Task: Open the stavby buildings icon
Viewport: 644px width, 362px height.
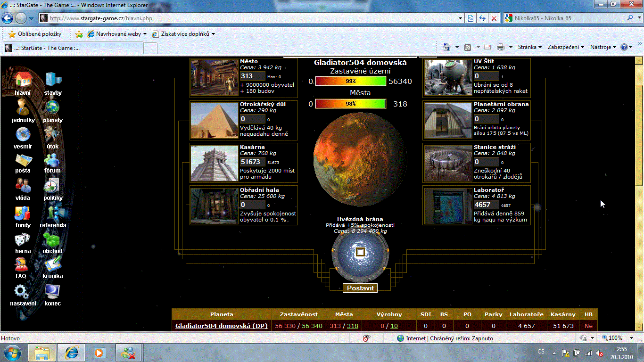Action: [53, 79]
